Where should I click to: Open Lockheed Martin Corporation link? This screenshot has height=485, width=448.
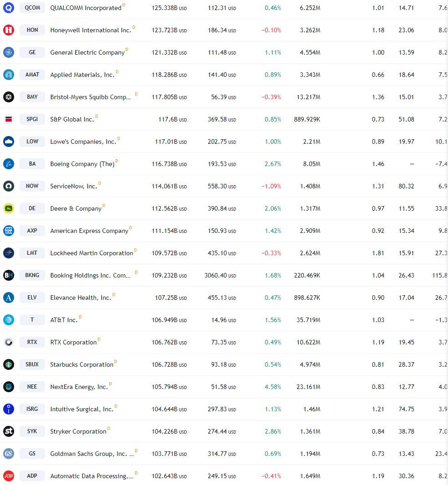92,253
